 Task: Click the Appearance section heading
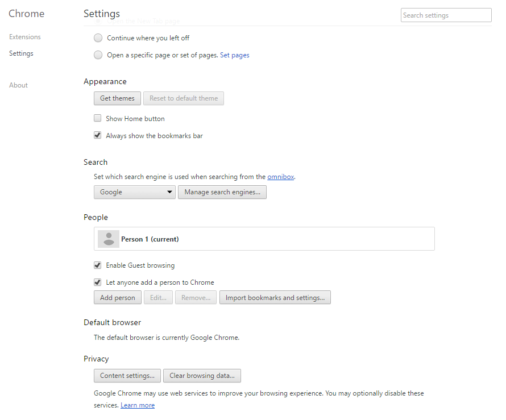pyautogui.click(x=105, y=82)
